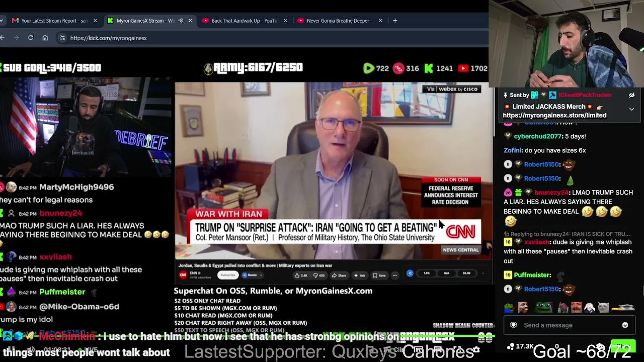
Task: Click the 26 level badge beside bnunezy24
Action: pos(508,193)
